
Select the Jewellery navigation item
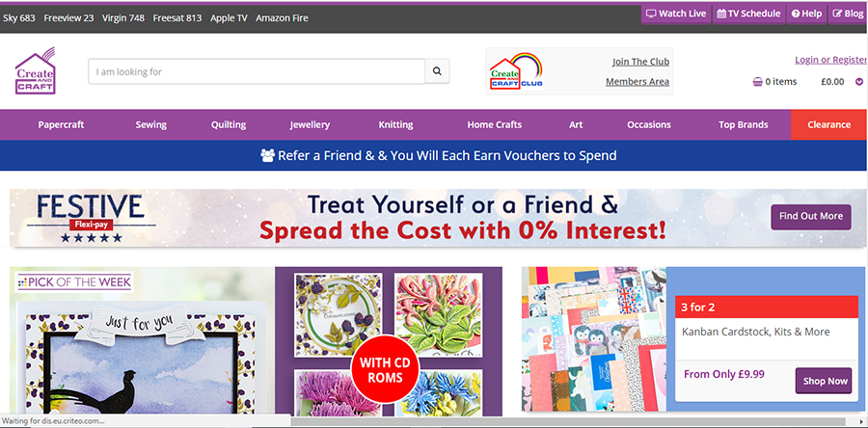pyautogui.click(x=310, y=125)
